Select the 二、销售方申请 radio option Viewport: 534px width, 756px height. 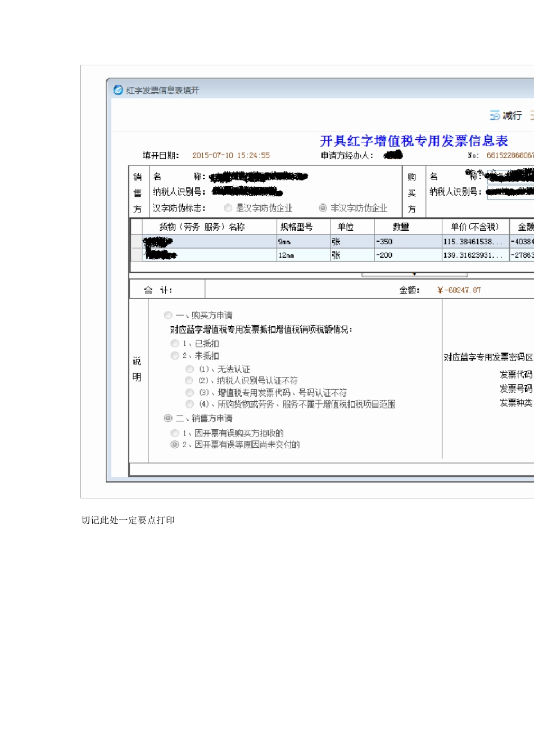click(x=168, y=418)
